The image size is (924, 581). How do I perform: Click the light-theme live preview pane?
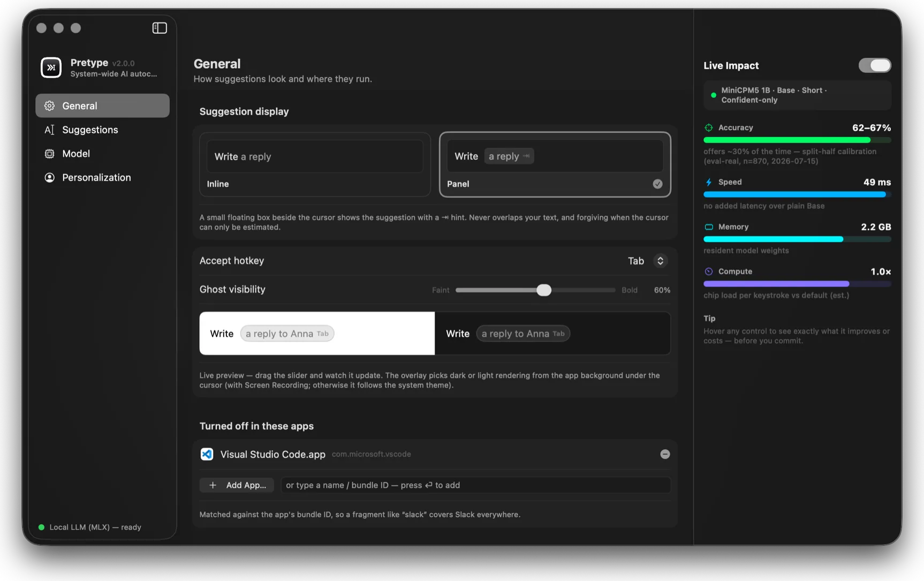coord(317,334)
